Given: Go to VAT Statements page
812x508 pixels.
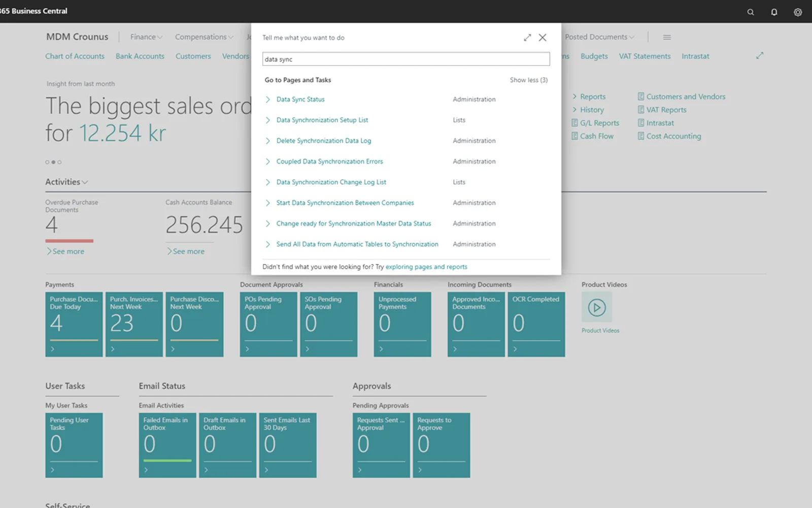Looking at the screenshot, I should coord(645,56).
